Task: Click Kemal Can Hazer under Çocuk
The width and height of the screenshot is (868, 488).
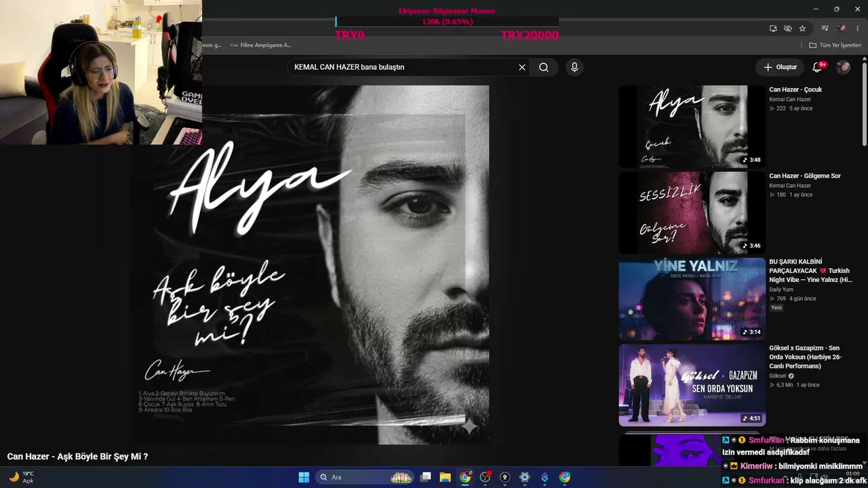Action: point(790,100)
